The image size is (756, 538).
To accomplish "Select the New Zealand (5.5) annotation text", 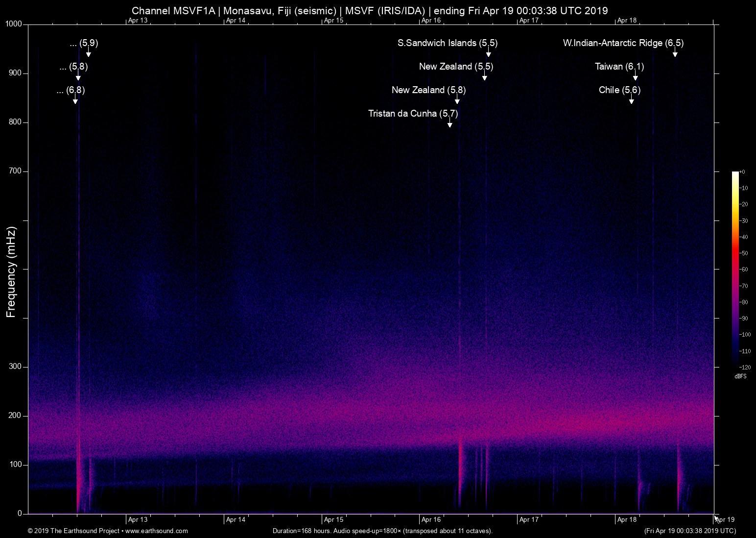I will pyautogui.click(x=456, y=67).
